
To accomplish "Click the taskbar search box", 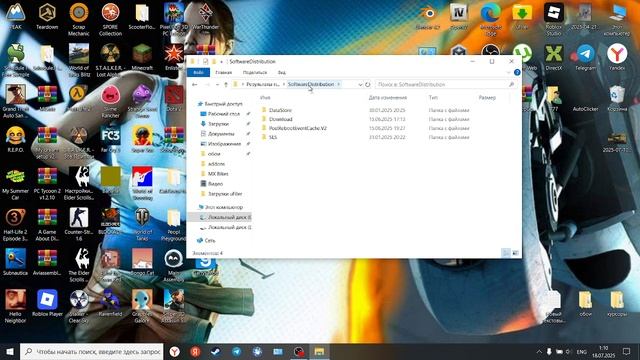I will click(91, 351).
